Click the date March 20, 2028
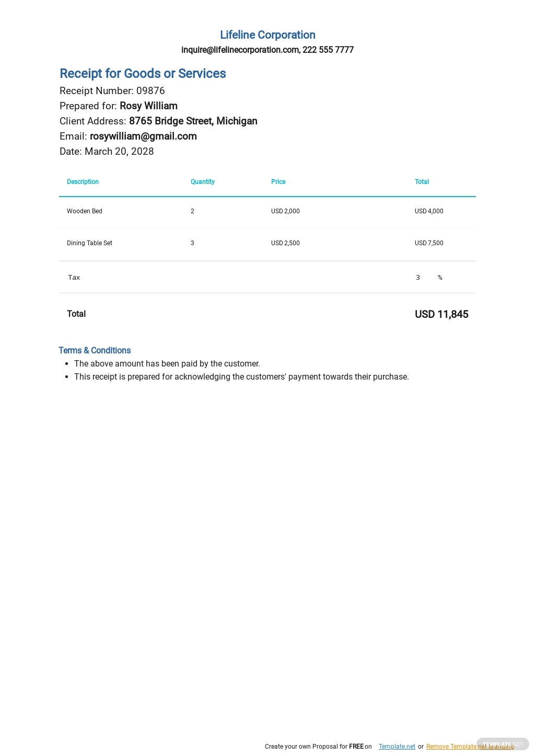 119,152
